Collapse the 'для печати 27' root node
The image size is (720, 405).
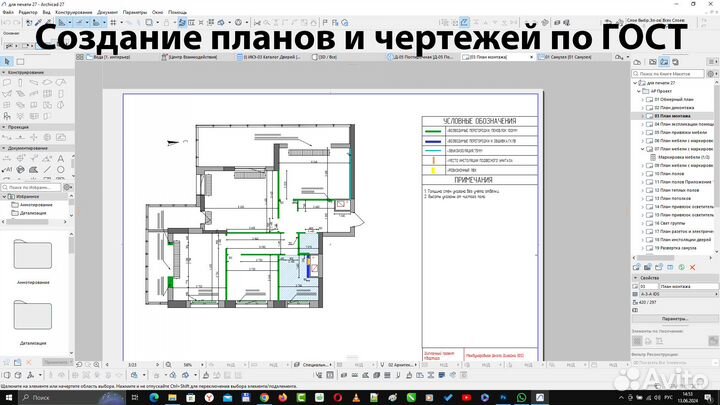[635, 83]
